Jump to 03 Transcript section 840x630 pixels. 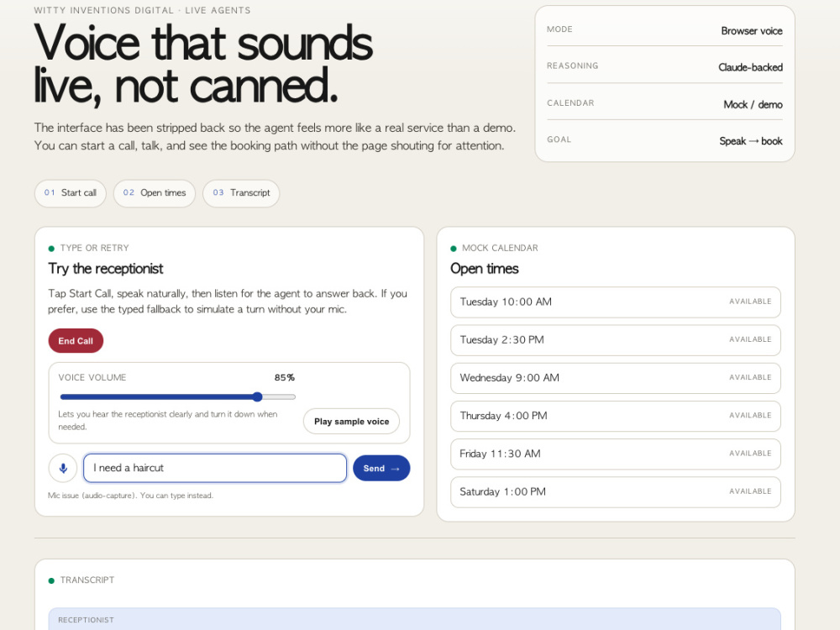click(241, 193)
